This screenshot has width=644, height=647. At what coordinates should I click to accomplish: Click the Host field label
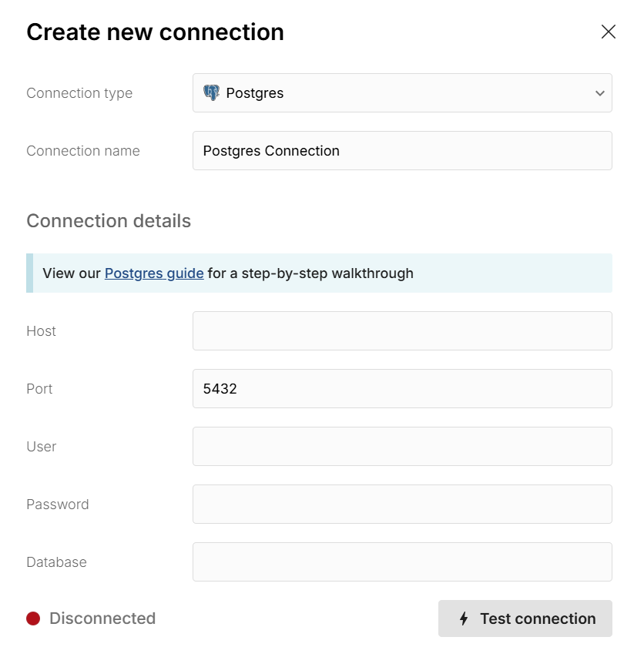coord(41,331)
